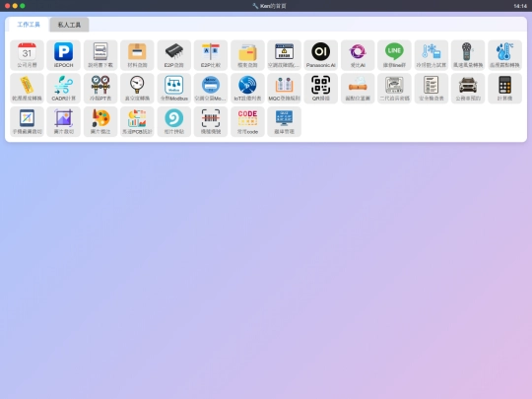532x399 pixels.
Task: Open the green LINE chat tile
Action: tap(395, 55)
